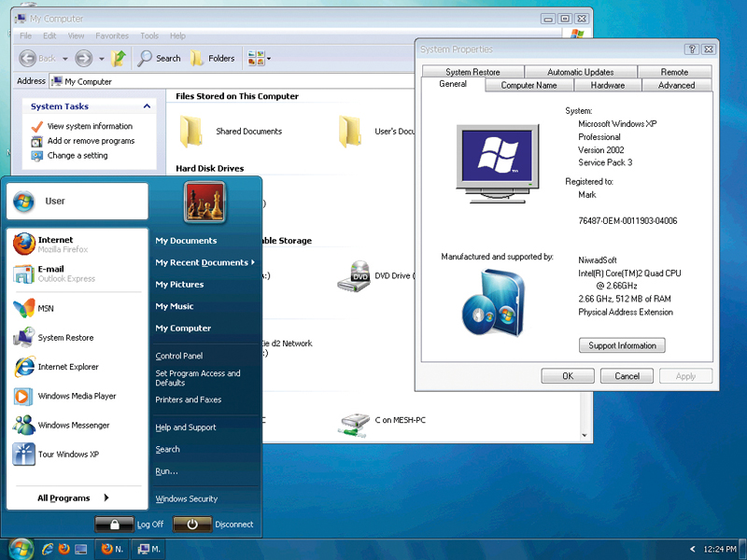This screenshot has height=560, width=747.
Task: Click the Up folder icon in toolbar
Action: coord(119,58)
